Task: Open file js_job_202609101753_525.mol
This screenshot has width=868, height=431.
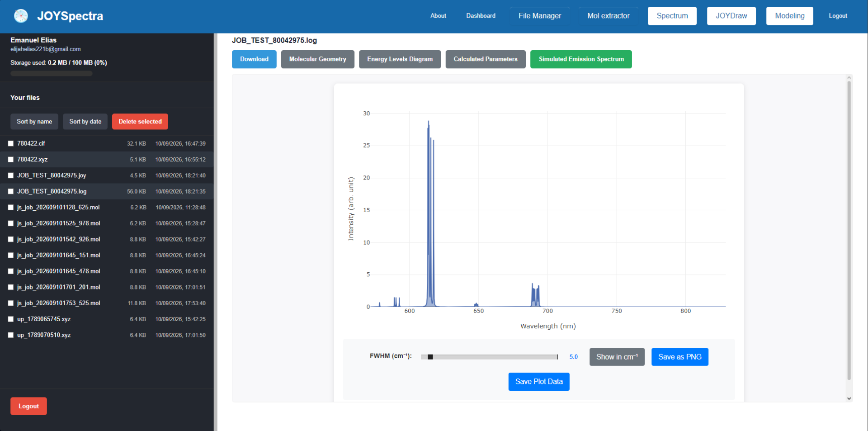Action: (x=59, y=303)
